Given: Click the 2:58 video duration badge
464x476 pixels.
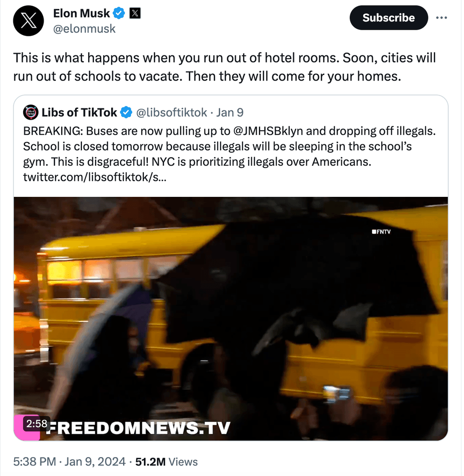Looking at the screenshot, I should click(x=36, y=423).
